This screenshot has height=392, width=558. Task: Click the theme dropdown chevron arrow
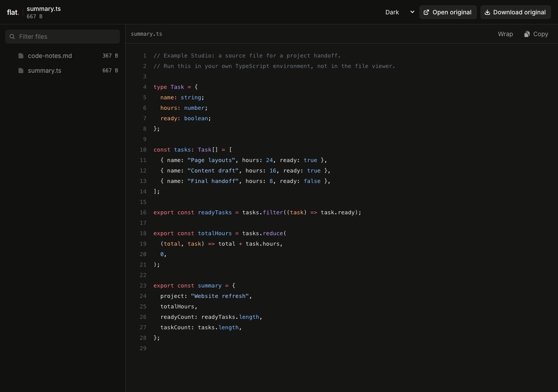[x=412, y=12]
